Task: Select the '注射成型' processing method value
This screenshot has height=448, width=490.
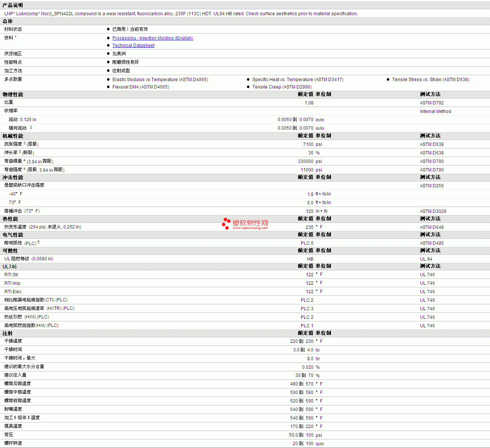Action: pos(121,71)
